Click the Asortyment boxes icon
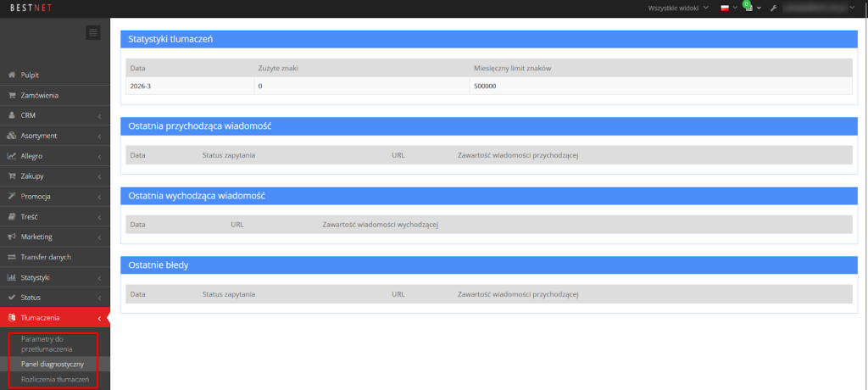 coord(11,136)
